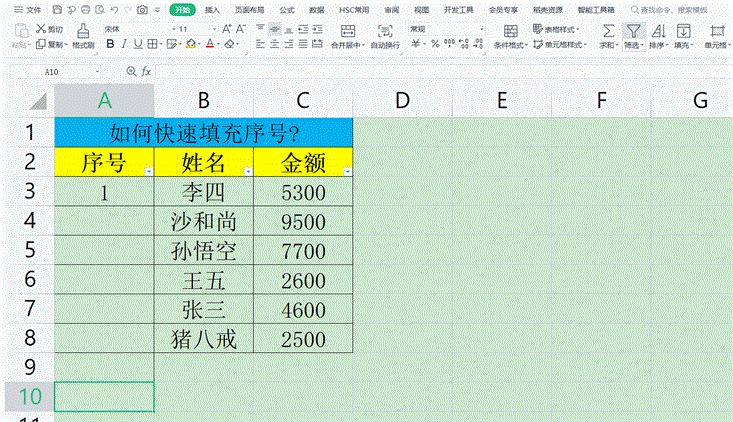Switch to the 插入 (Insert) tab

tap(212, 9)
